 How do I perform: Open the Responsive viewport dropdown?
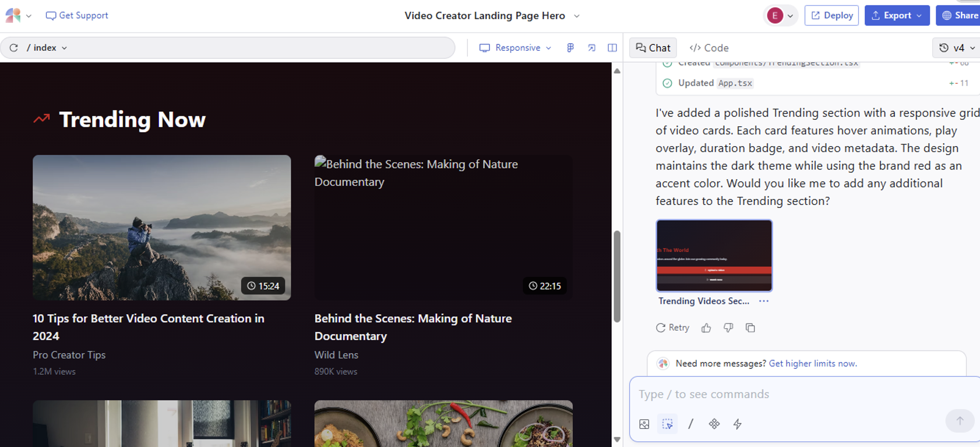pyautogui.click(x=515, y=48)
